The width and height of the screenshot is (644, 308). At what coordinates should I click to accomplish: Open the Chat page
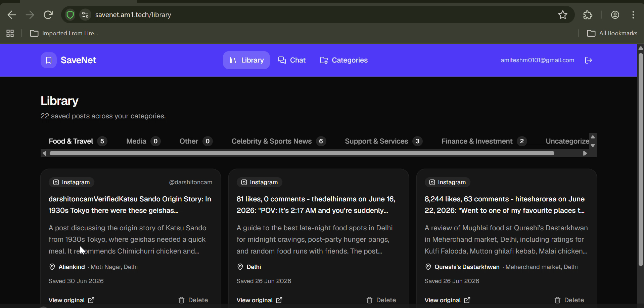click(x=292, y=60)
